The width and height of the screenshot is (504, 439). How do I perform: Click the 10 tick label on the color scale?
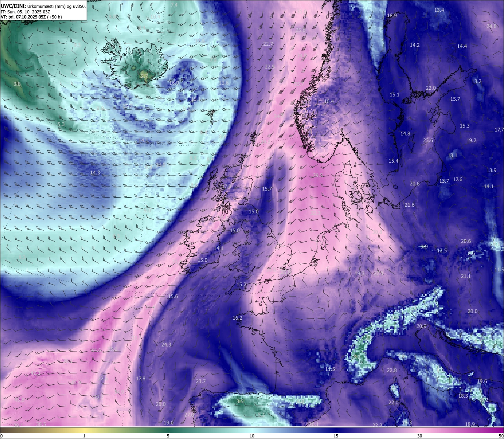click(x=252, y=436)
